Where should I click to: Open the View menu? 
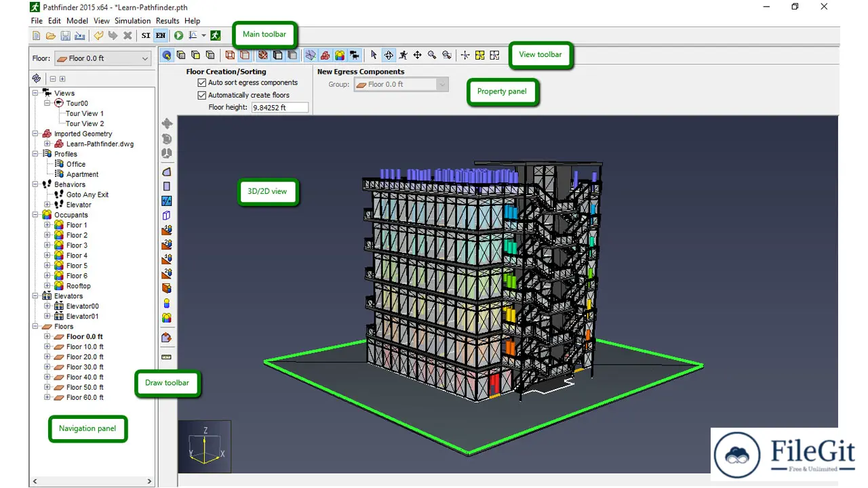102,21
